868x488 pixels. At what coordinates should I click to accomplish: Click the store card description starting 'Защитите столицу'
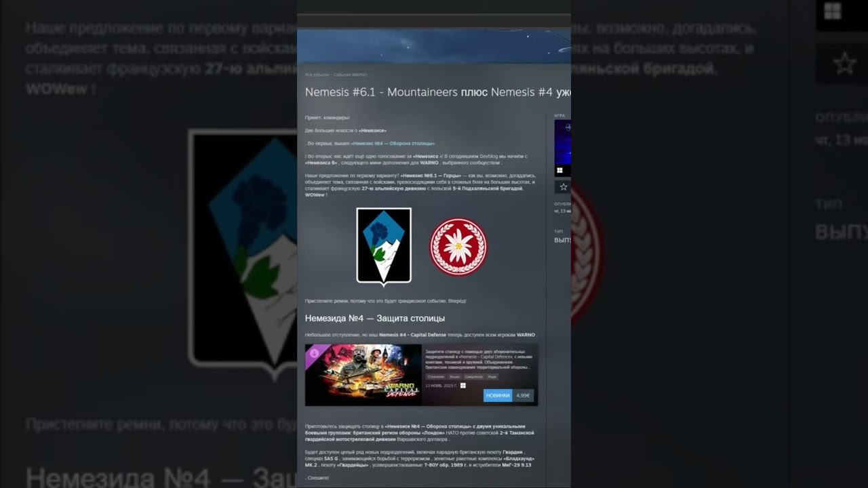click(479, 359)
